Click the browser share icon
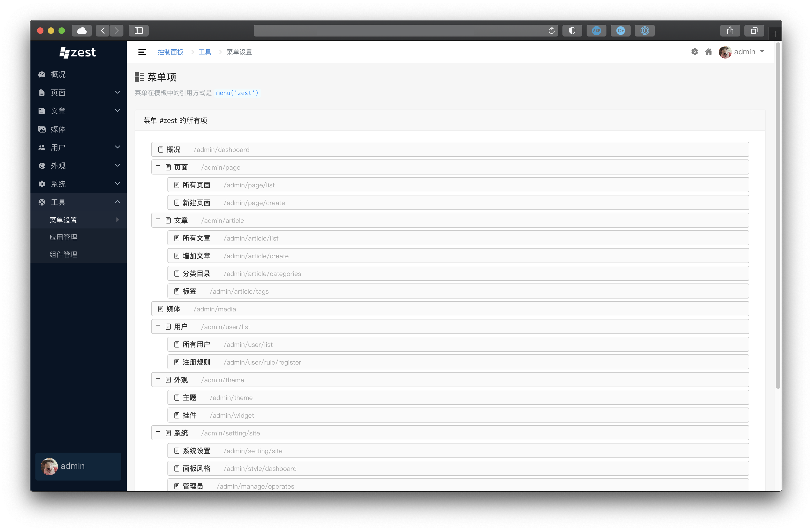812x531 pixels. point(730,31)
